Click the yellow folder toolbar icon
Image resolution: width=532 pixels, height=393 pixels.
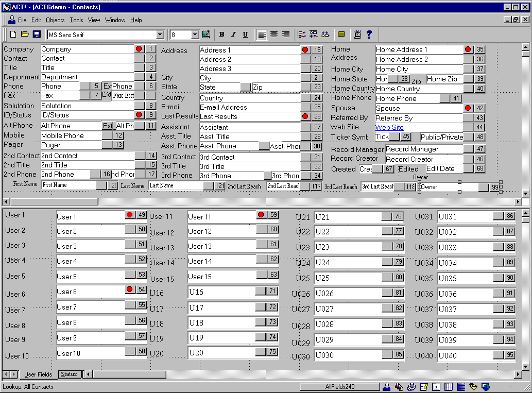(x=341, y=35)
